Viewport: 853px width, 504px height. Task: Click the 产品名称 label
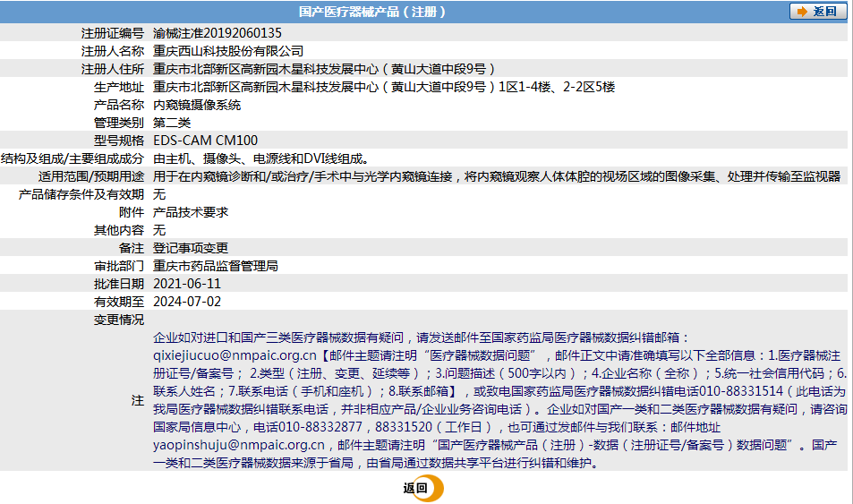[x=118, y=105]
